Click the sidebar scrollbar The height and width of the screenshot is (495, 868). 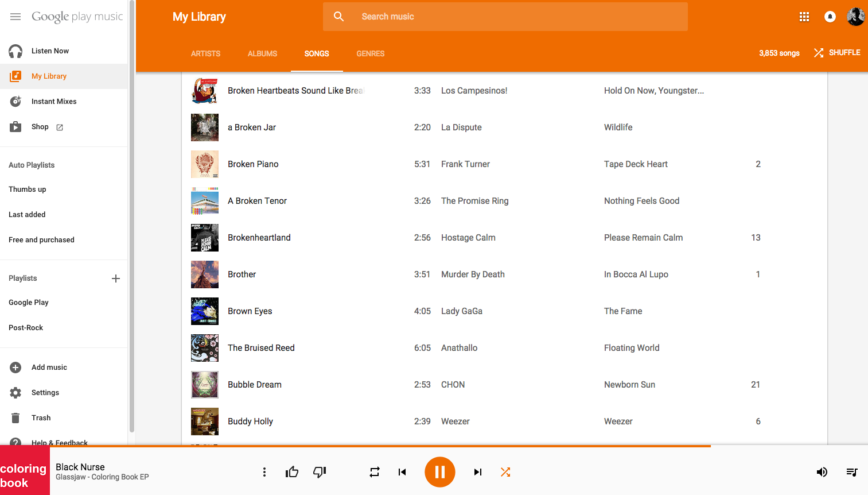pyautogui.click(x=132, y=216)
